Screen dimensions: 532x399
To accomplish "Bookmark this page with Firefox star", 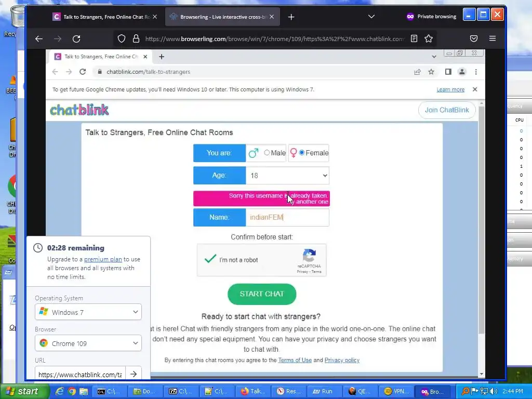I will click(x=429, y=38).
